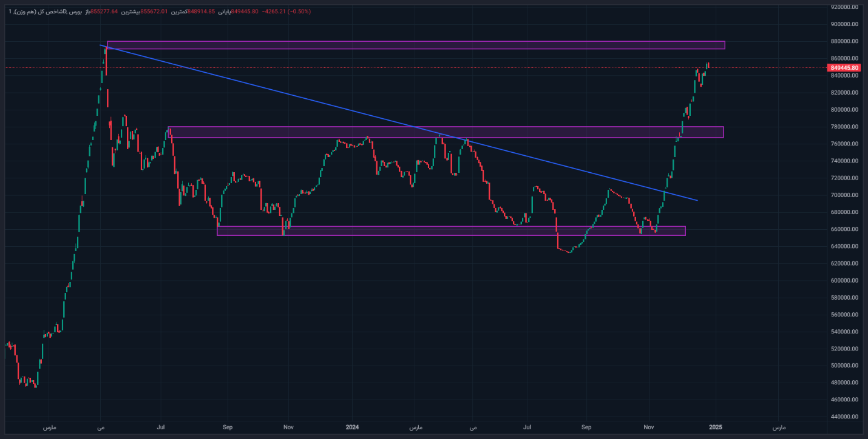Viewport: 868px width, 439px height.
Task: Select the bottom purple rectangle near 660000
Action: (451, 231)
